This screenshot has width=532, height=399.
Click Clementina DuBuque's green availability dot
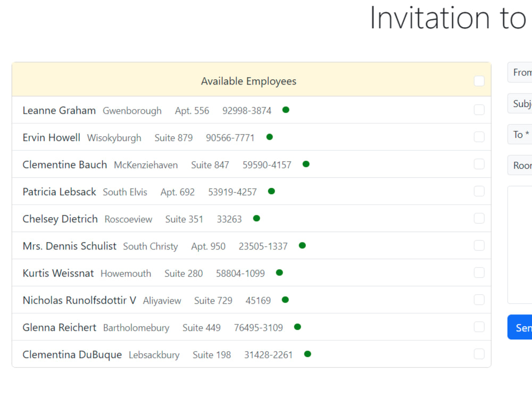(307, 354)
